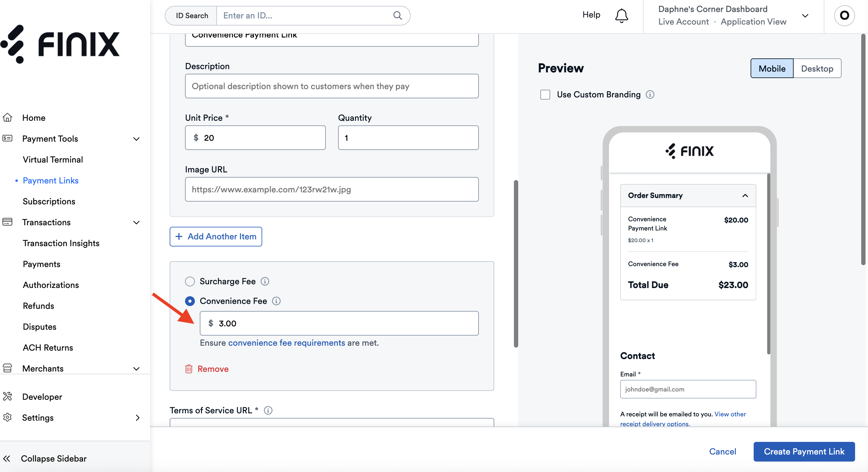Click the Description input field

[x=332, y=86]
